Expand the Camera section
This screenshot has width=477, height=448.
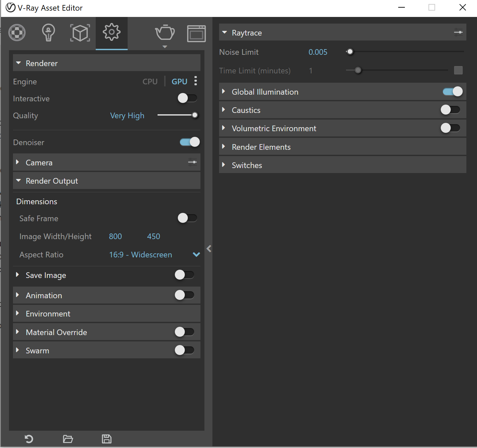[x=18, y=162]
